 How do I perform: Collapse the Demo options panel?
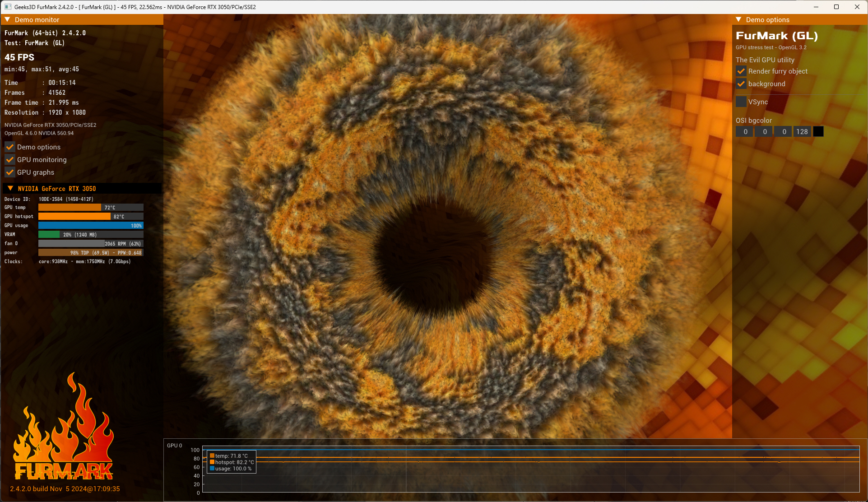click(738, 20)
